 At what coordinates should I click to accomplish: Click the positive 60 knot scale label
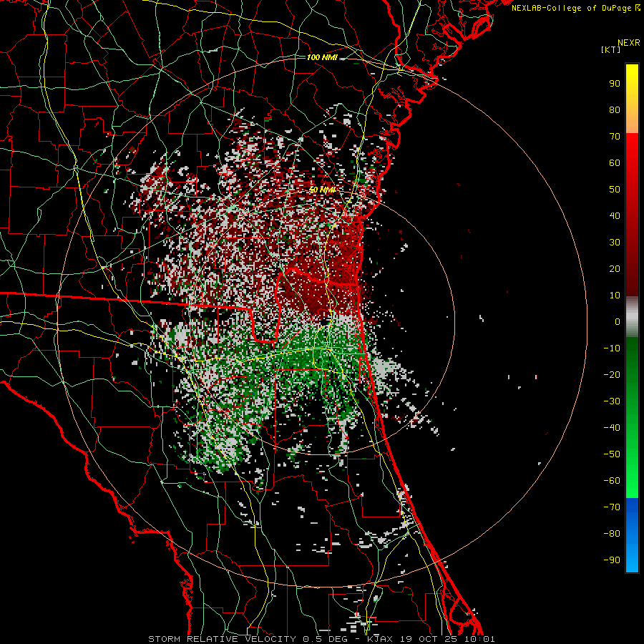[615, 163]
